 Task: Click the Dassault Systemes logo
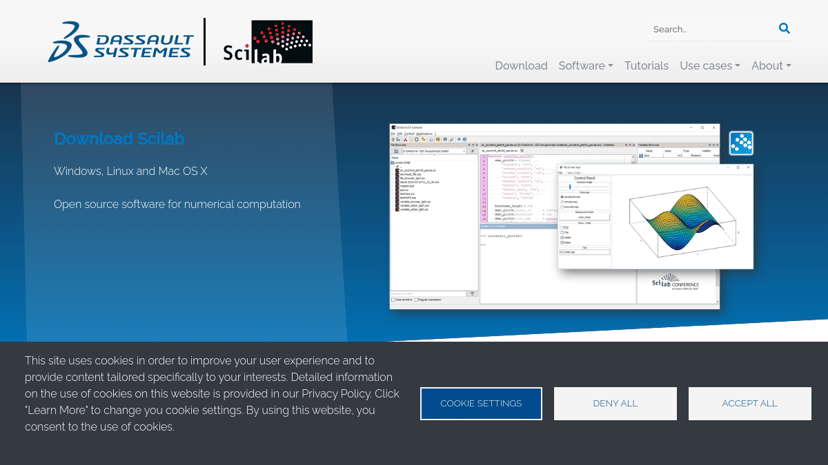coord(120,42)
